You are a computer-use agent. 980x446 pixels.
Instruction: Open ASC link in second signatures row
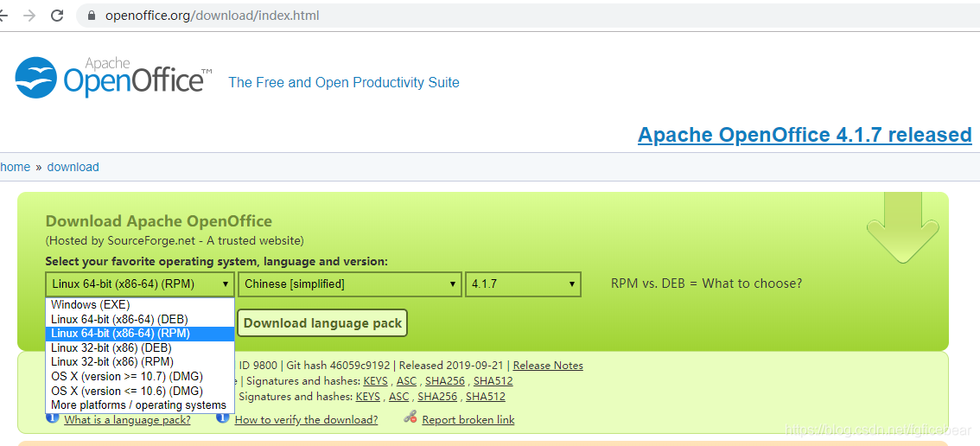[398, 397]
